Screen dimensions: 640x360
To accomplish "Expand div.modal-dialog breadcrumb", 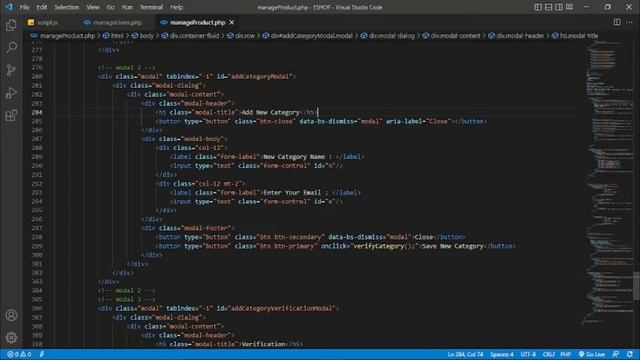I will click(392, 36).
